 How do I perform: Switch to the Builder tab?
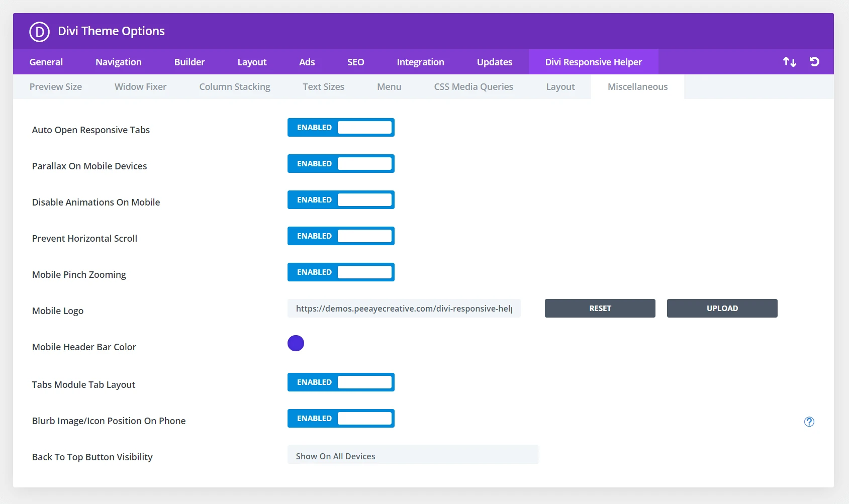point(190,62)
